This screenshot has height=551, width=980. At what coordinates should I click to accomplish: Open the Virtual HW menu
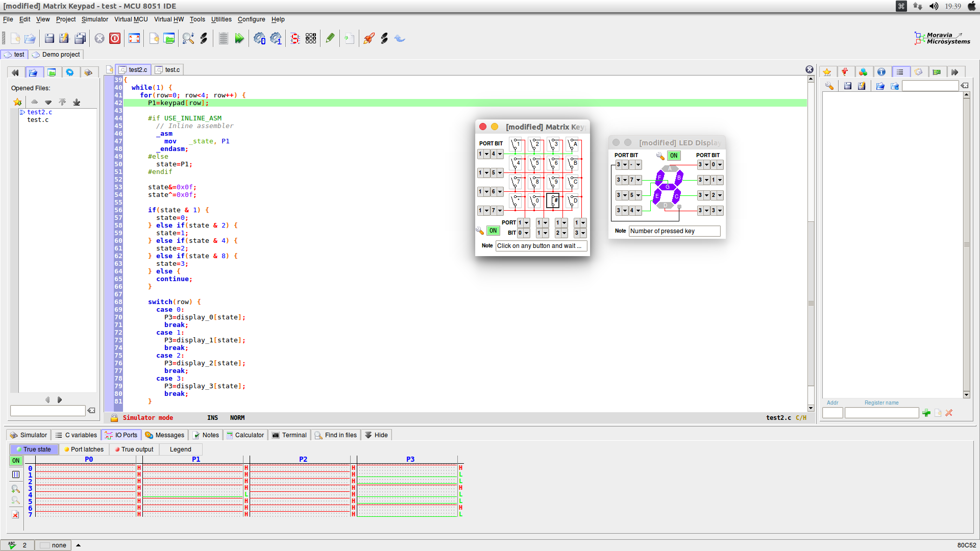[169, 19]
